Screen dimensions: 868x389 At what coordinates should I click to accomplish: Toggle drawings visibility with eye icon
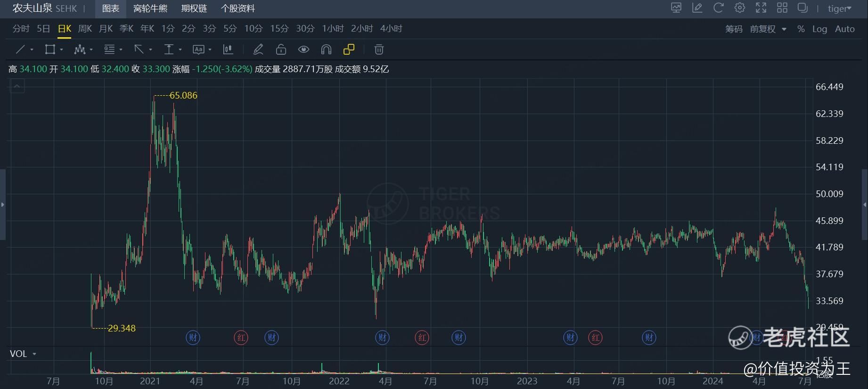coord(303,50)
